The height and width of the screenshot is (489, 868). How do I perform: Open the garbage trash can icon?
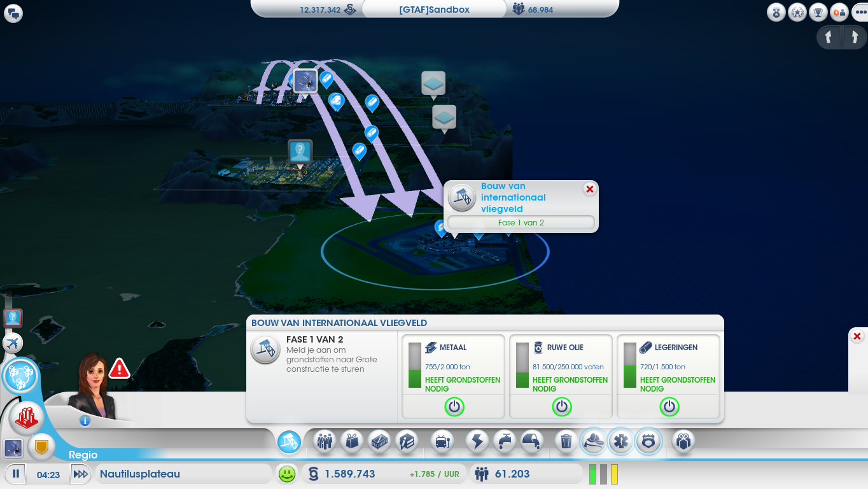click(566, 441)
